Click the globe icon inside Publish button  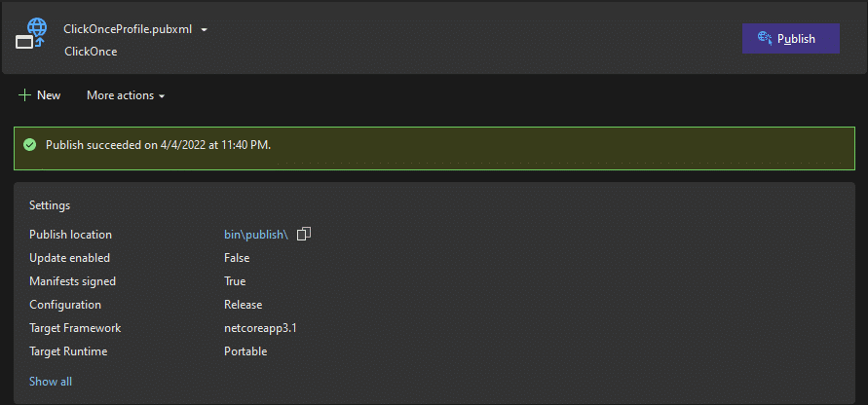(765, 39)
